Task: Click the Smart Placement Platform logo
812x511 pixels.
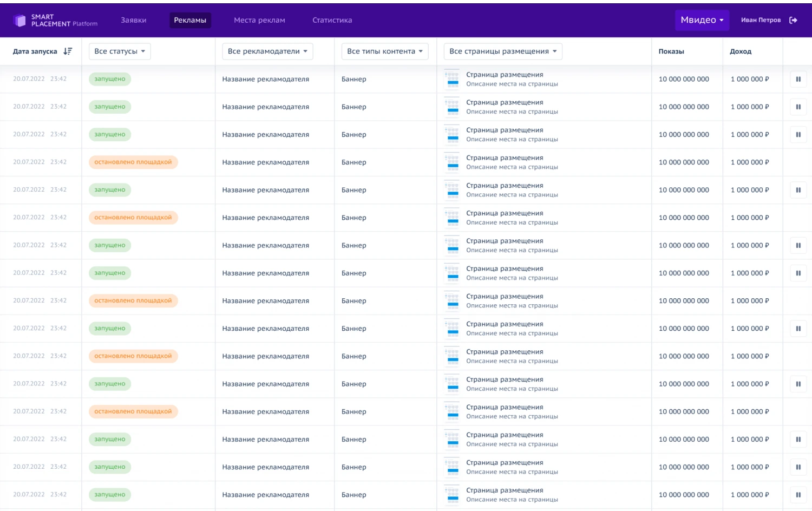Action: 55,21
